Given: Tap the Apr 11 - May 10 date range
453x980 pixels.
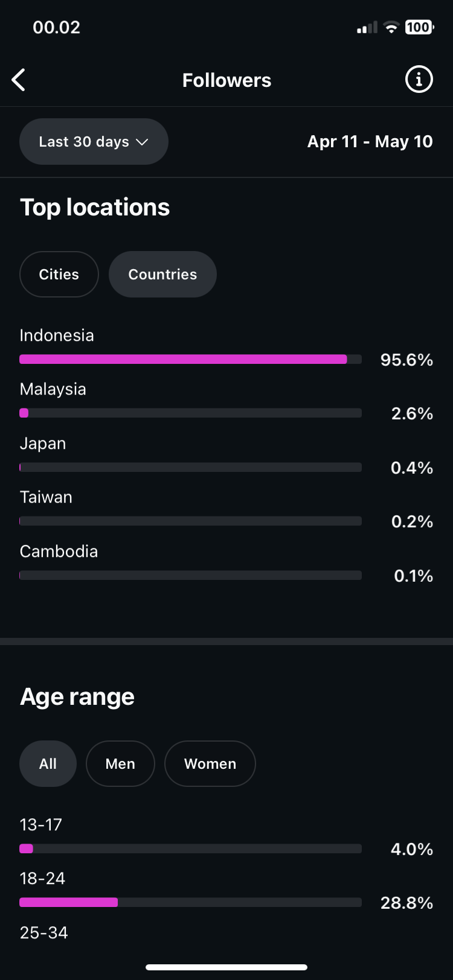Looking at the screenshot, I should (x=370, y=141).
